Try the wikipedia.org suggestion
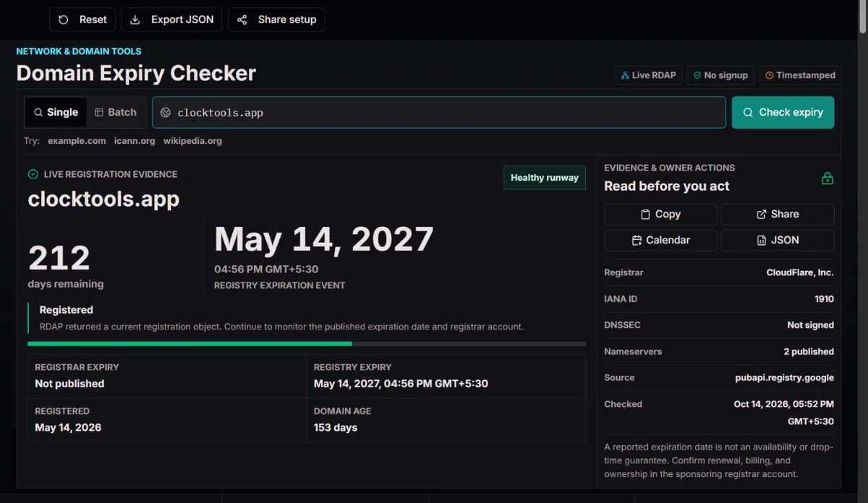This screenshot has height=503, width=868. pos(192,141)
